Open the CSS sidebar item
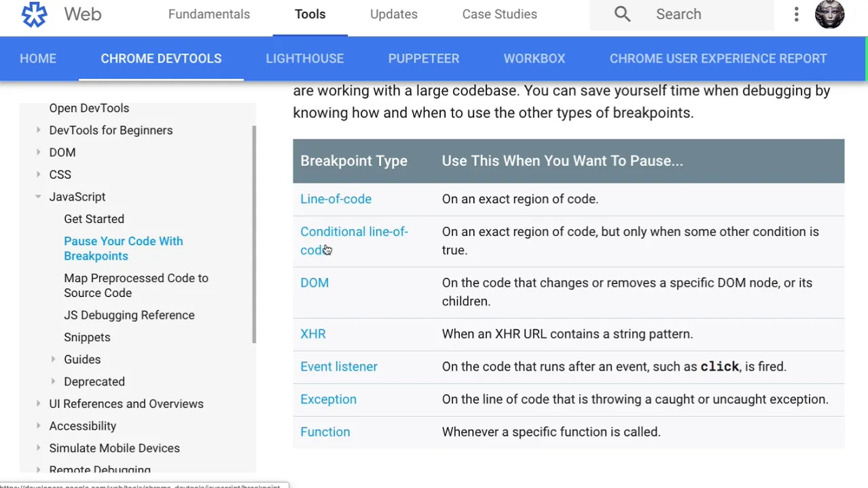Image resolution: width=868 pixels, height=488 pixels. pos(60,175)
